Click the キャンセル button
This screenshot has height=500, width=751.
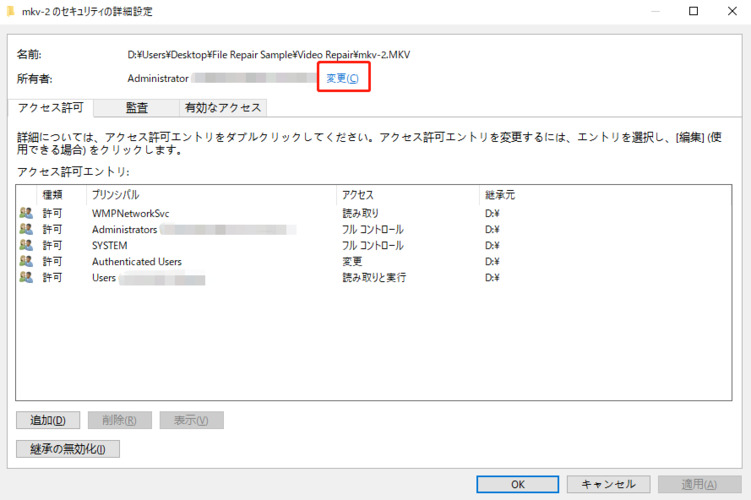pyautogui.click(x=608, y=484)
